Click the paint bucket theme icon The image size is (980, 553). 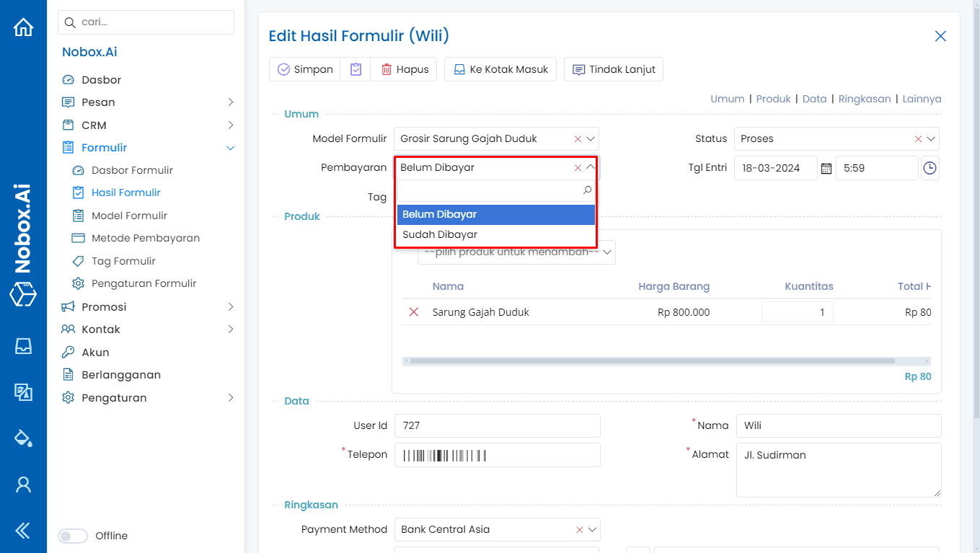pyautogui.click(x=24, y=438)
